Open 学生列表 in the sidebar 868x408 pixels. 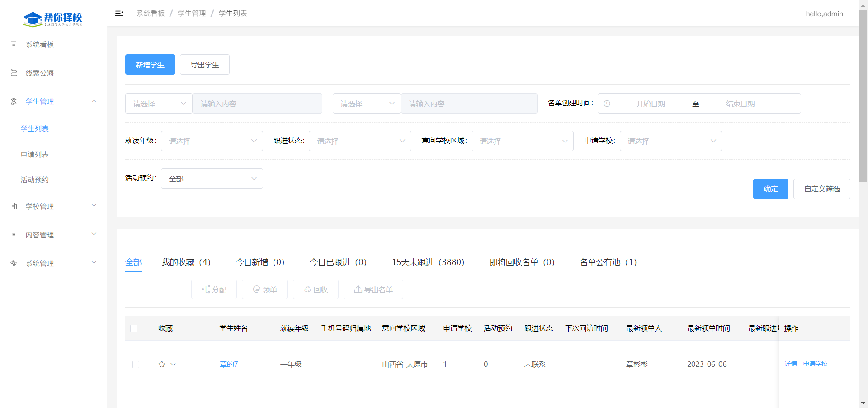pyautogui.click(x=35, y=129)
